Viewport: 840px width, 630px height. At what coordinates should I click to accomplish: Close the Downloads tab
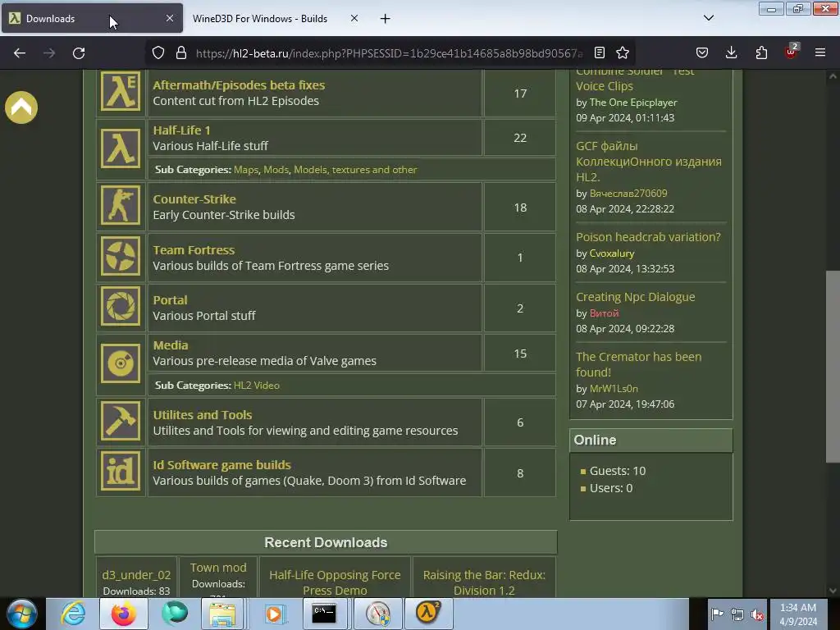tap(170, 18)
